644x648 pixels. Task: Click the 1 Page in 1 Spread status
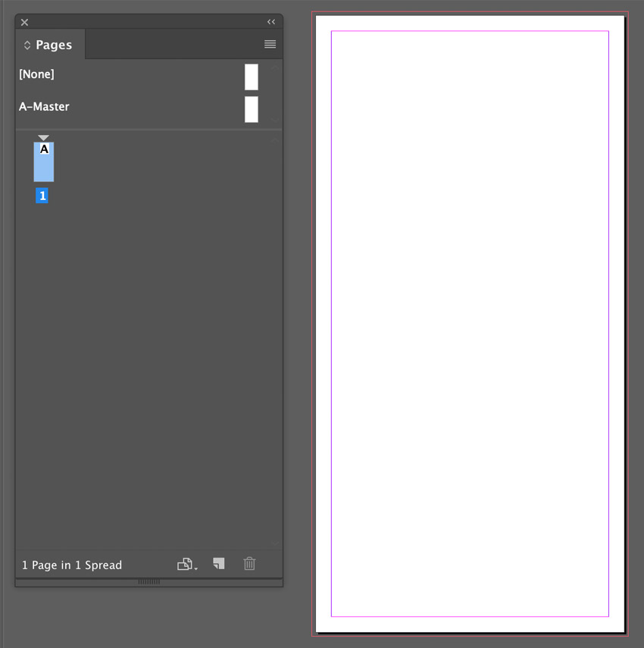coord(72,565)
